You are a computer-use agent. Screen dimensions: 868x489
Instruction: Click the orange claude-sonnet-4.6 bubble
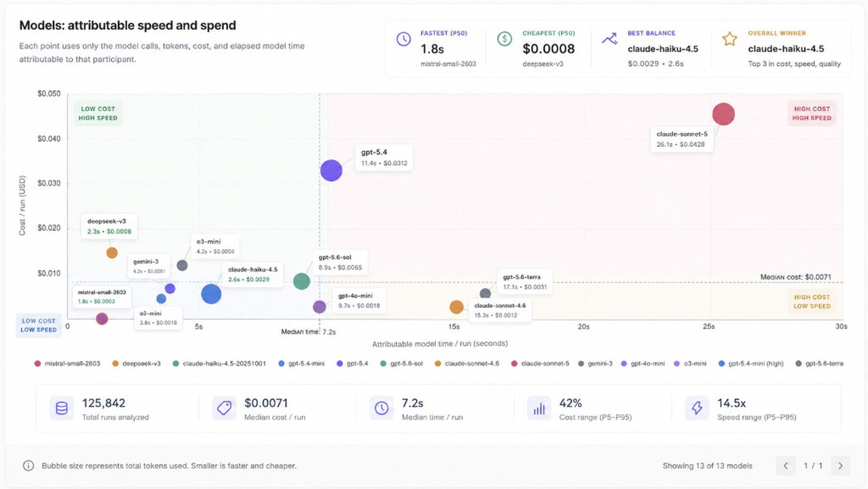coord(456,307)
